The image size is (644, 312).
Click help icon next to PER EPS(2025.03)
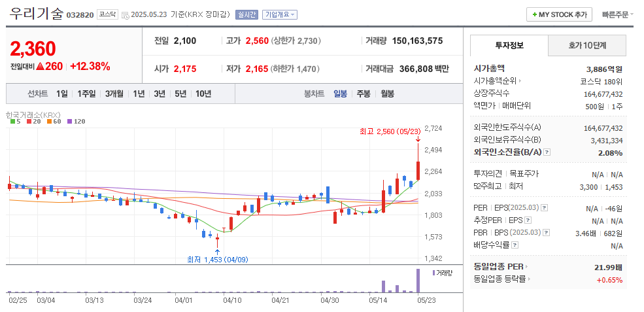[x=544, y=207]
